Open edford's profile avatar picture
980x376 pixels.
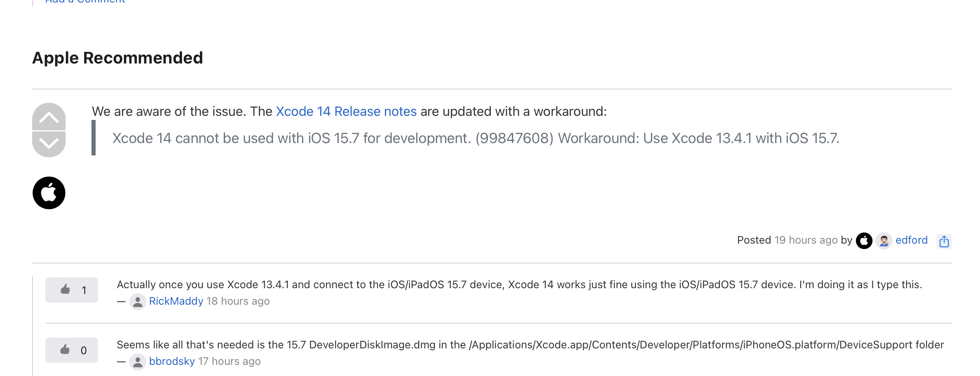coord(884,241)
